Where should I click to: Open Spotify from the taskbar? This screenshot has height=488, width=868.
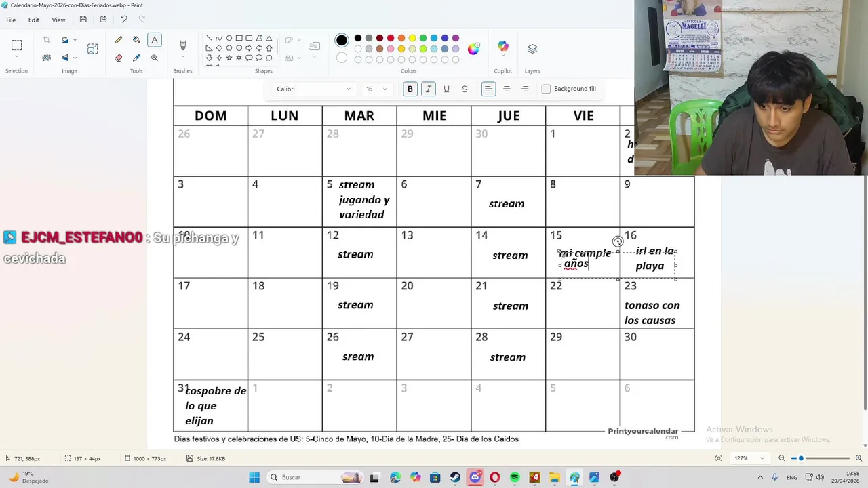click(515, 477)
